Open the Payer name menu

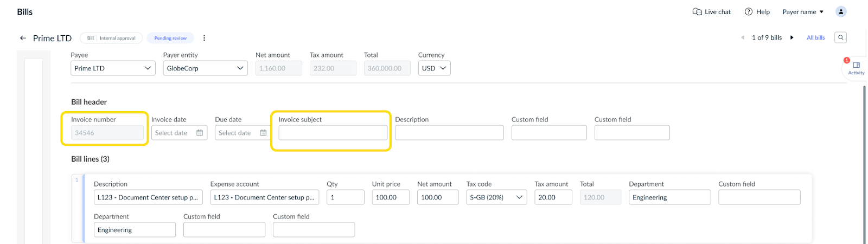(803, 12)
